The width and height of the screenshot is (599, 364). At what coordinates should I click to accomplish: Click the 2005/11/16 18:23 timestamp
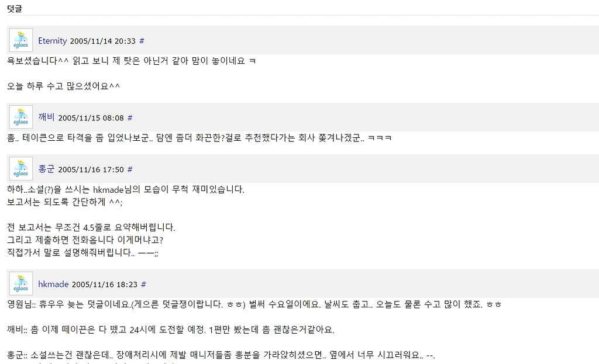[x=105, y=285]
